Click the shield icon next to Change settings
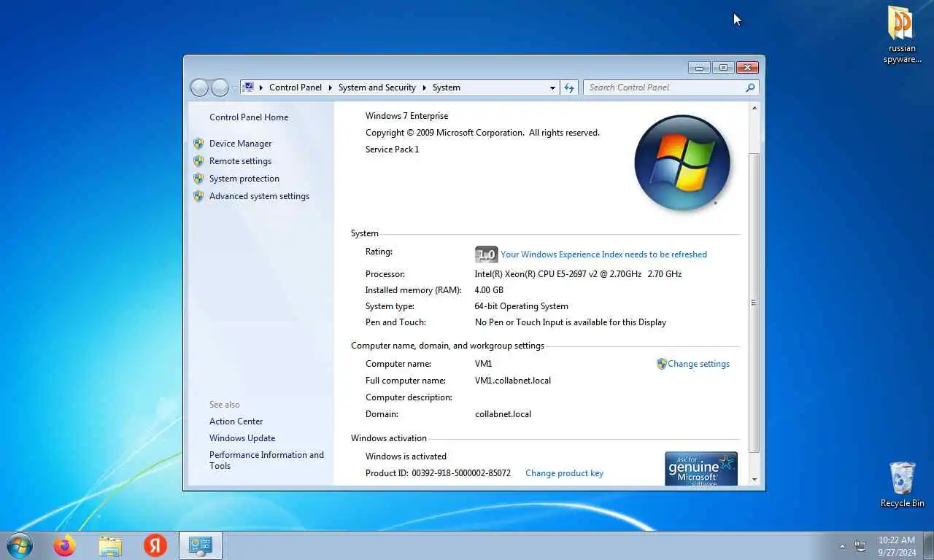Image resolution: width=934 pixels, height=560 pixels. tap(662, 364)
